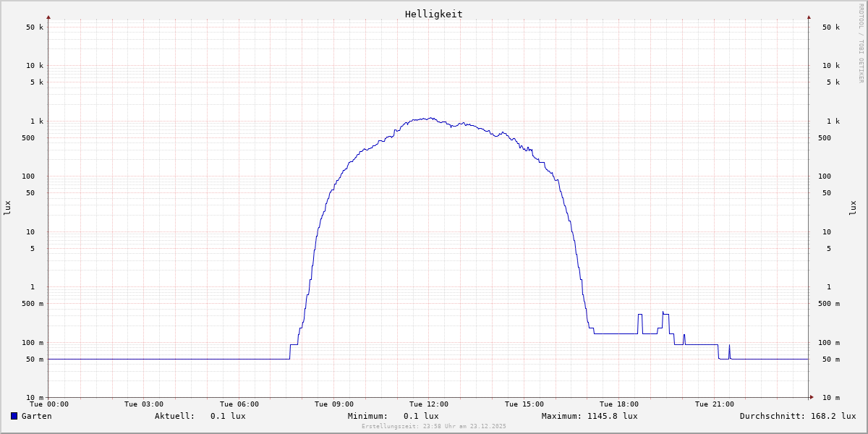Click the Erstellungszeit timestamp text

(434, 426)
